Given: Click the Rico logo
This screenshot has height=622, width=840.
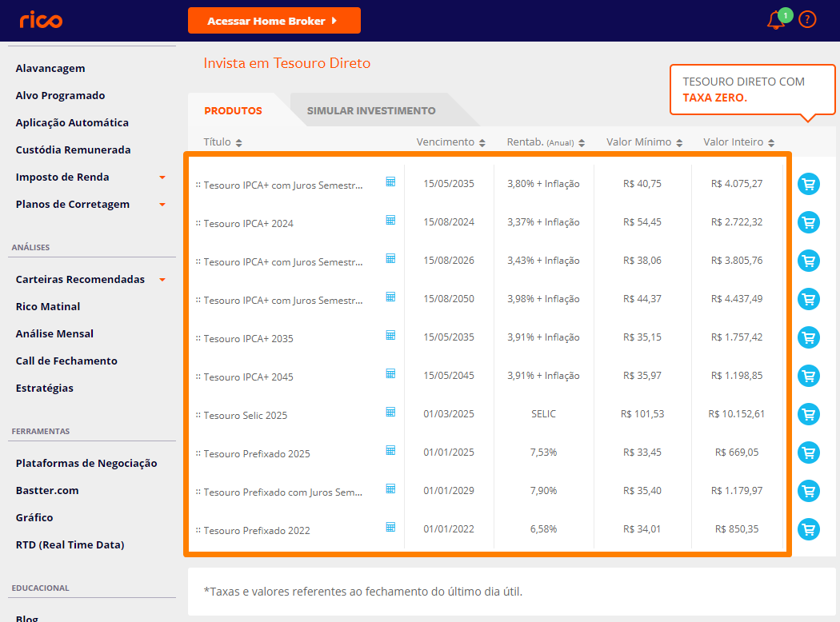Looking at the screenshot, I should pos(41,20).
